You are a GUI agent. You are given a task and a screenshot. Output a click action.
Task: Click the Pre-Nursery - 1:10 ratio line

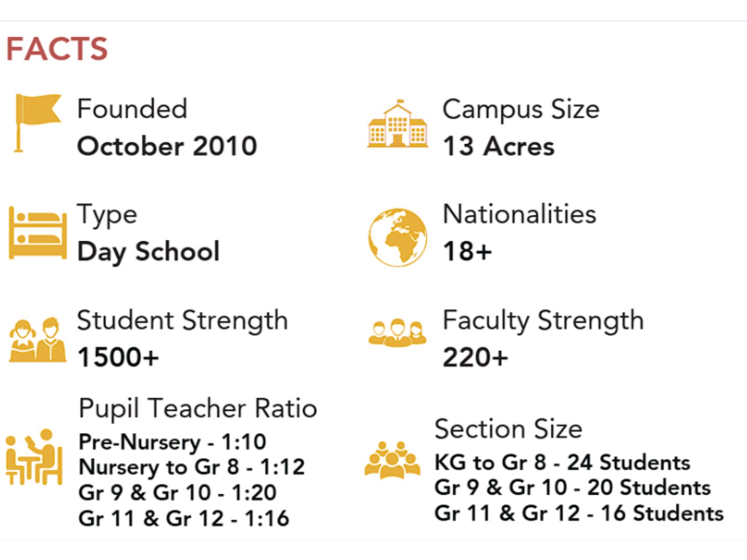pos(172,441)
